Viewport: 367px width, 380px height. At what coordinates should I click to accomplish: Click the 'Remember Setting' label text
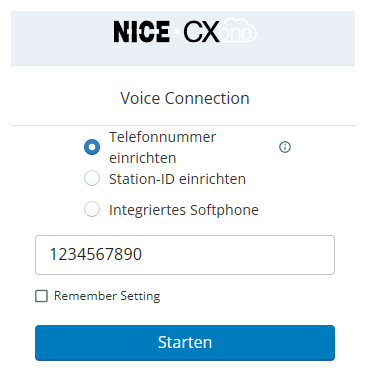point(107,296)
